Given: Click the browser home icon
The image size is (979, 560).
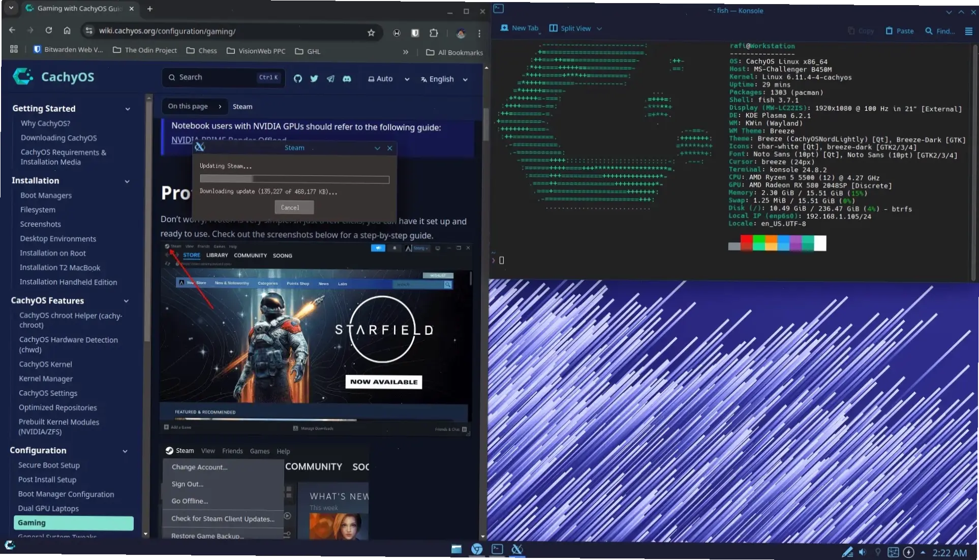Looking at the screenshot, I should 67,30.
